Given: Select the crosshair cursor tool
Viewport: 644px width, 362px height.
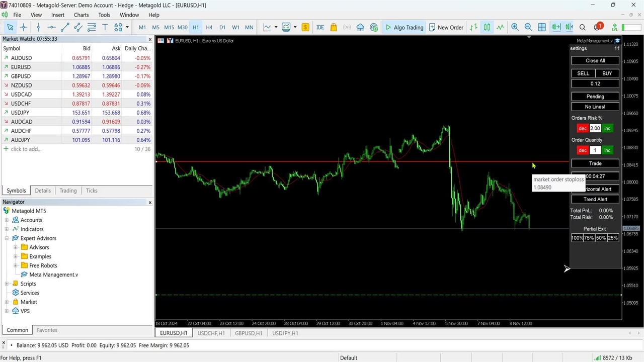Looking at the screenshot, I should tap(23, 27).
